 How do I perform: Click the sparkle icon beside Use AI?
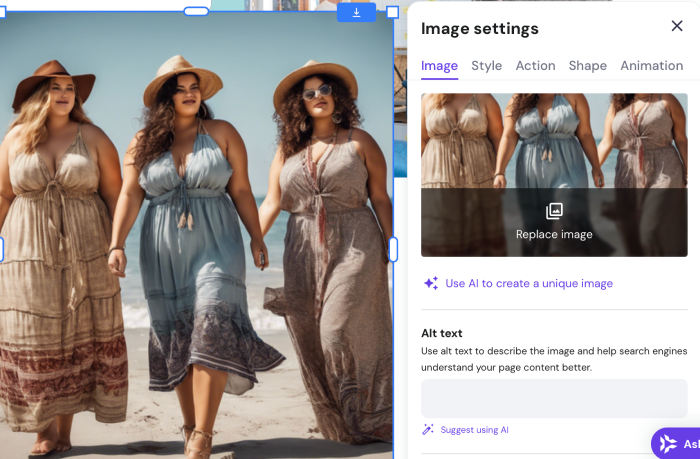coord(431,283)
